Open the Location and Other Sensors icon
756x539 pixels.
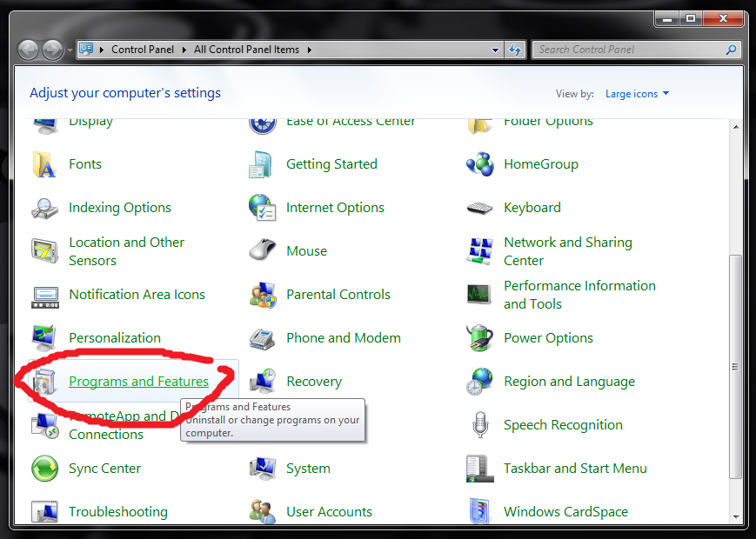44,251
